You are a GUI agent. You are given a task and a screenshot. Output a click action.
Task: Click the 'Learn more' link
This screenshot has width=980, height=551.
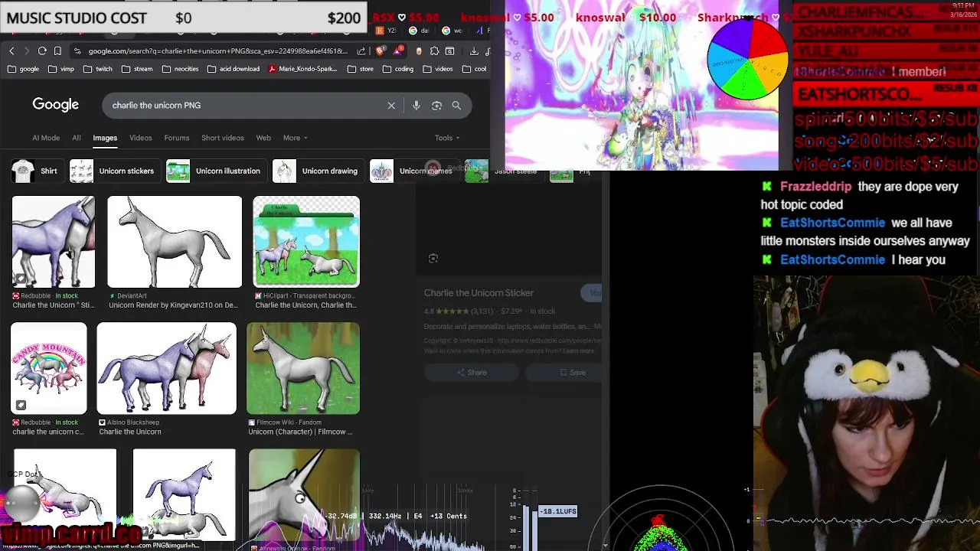tap(579, 351)
